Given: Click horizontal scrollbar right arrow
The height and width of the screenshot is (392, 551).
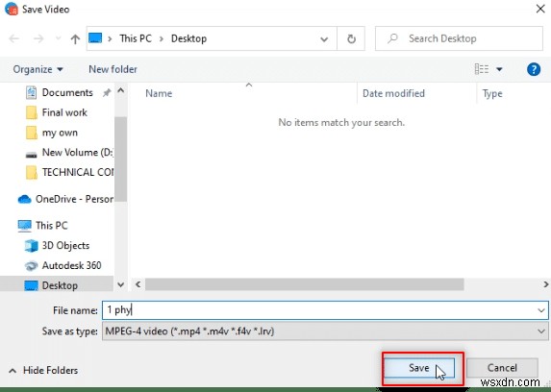Looking at the screenshot, I should (546, 284).
